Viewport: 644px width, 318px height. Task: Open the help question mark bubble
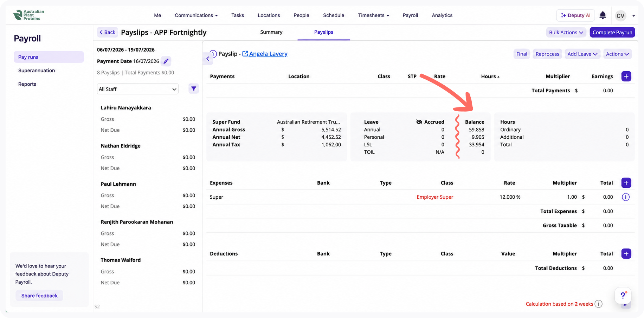pyautogui.click(x=623, y=295)
